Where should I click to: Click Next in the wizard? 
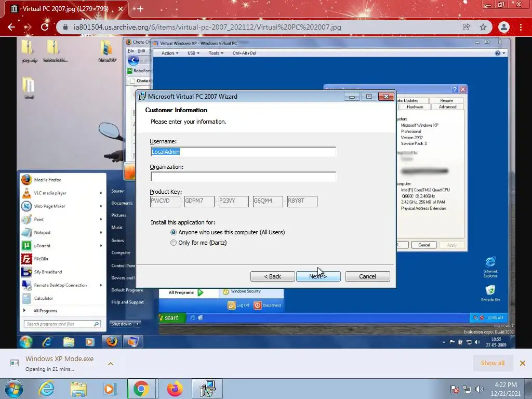point(318,276)
